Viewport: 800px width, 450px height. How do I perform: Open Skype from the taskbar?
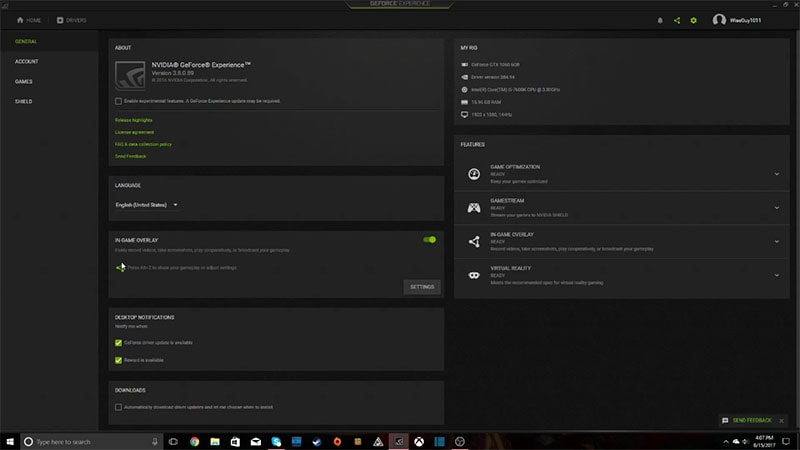[x=276, y=441]
